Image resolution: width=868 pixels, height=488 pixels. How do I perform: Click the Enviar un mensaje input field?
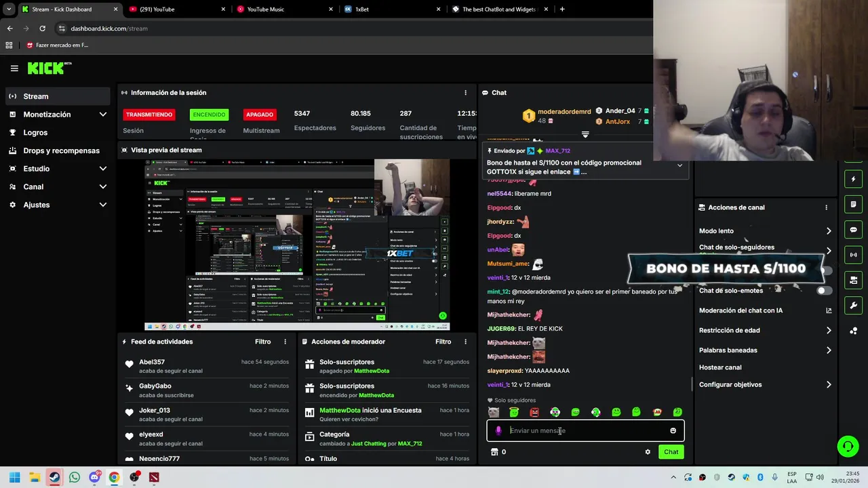(585, 430)
